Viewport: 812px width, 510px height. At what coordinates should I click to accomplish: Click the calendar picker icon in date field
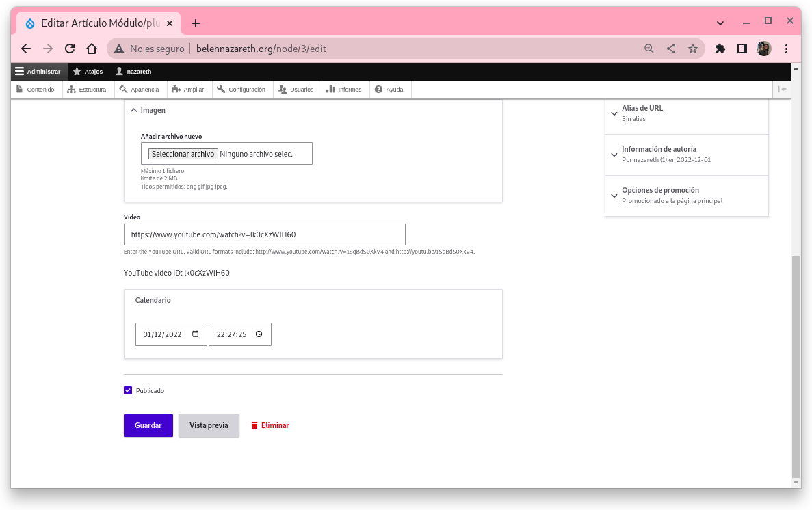tap(196, 334)
